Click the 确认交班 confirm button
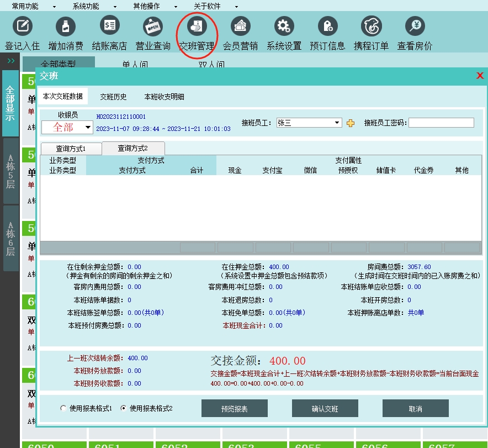The height and width of the screenshot is (448, 488). point(325,409)
